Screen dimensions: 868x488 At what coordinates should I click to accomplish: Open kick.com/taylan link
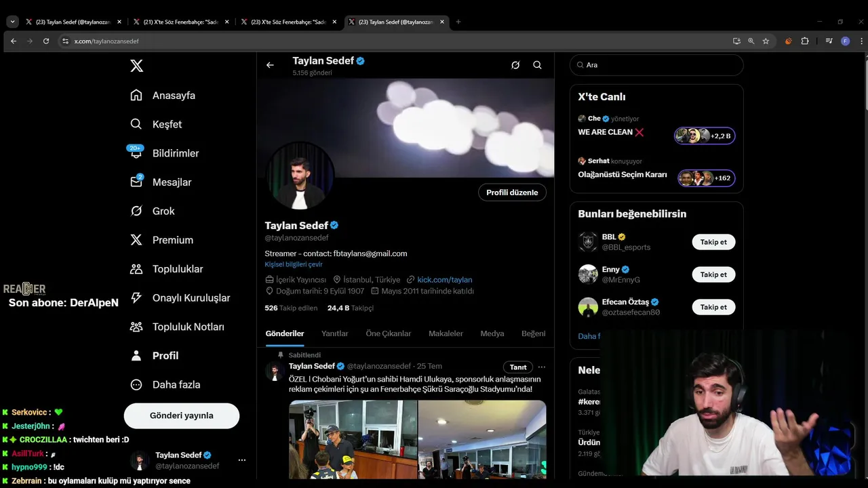(444, 279)
